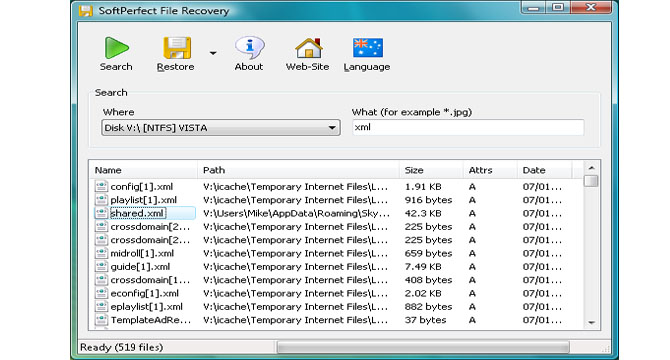
Task: Select the guide[1].xml file name
Action: (x=140, y=267)
